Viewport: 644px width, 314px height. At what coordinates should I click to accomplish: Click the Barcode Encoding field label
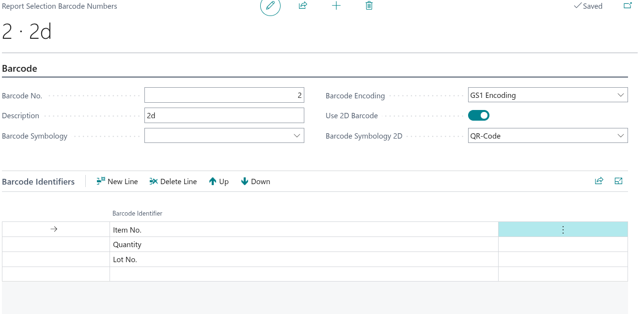click(x=355, y=95)
